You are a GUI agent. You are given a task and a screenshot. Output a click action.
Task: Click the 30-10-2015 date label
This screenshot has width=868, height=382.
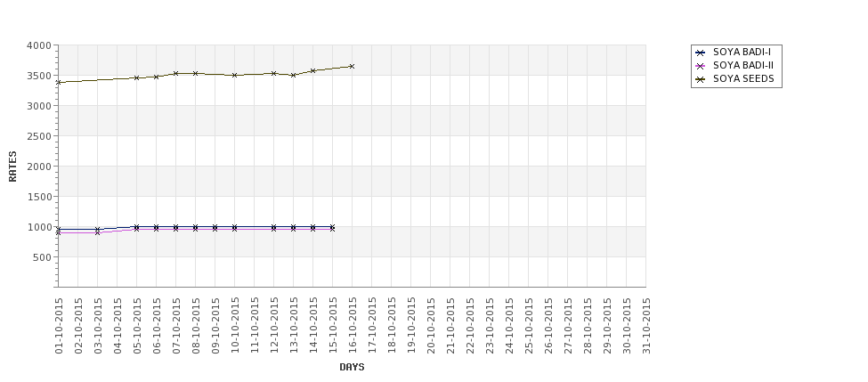(x=627, y=326)
